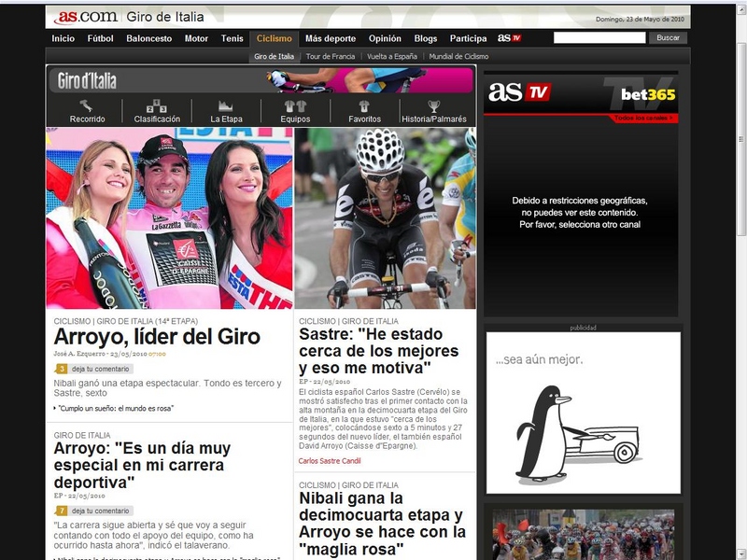Image resolution: width=747 pixels, height=560 pixels.
Task: Open the AS TV logo in navigation bar
Action: coord(509,38)
